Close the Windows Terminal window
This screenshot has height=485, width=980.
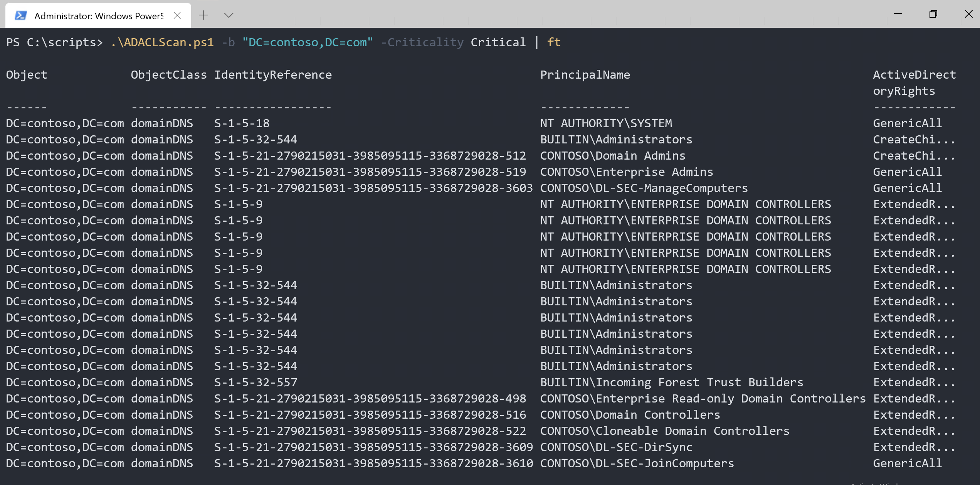[x=968, y=14]
